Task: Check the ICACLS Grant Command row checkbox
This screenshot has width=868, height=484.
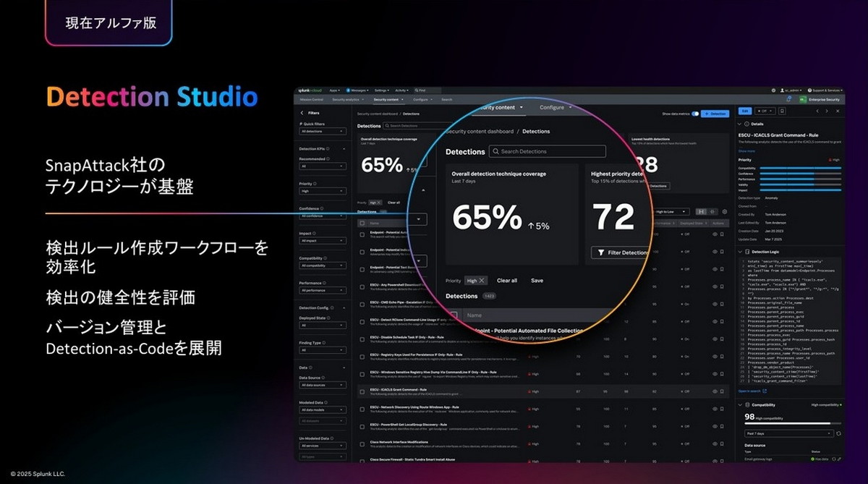Action: tap(362, 391)
